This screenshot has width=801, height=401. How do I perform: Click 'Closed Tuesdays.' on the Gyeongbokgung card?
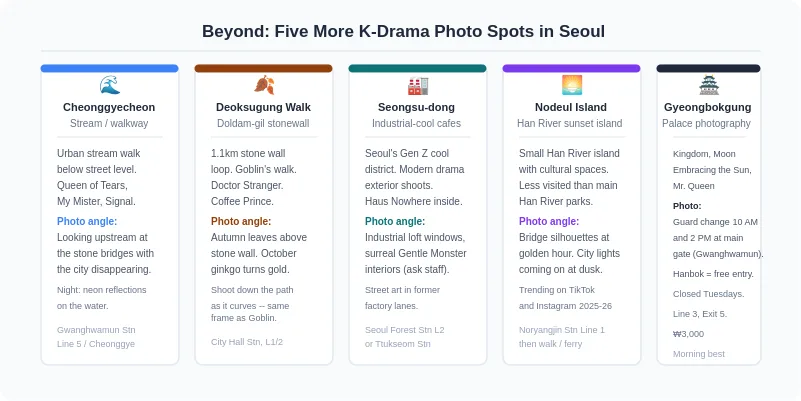click(709, 294)
